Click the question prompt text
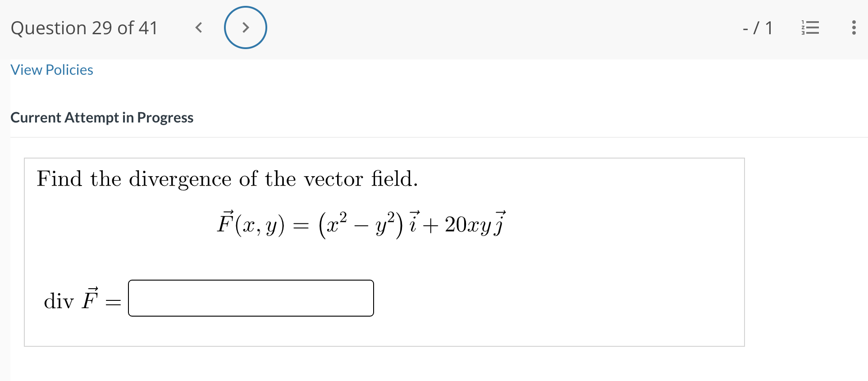Viewport: 868px width, 381px height. click(x=227, y=179)
